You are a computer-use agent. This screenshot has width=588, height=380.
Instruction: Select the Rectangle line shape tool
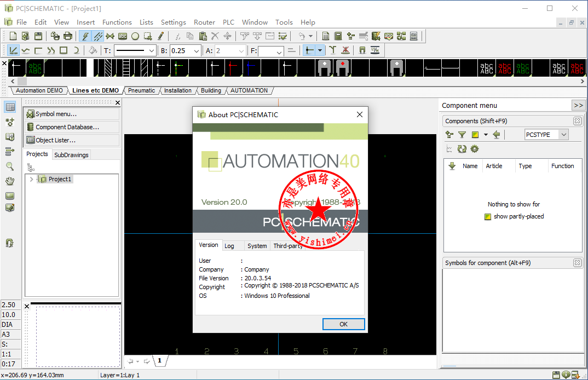click(64, 50)
